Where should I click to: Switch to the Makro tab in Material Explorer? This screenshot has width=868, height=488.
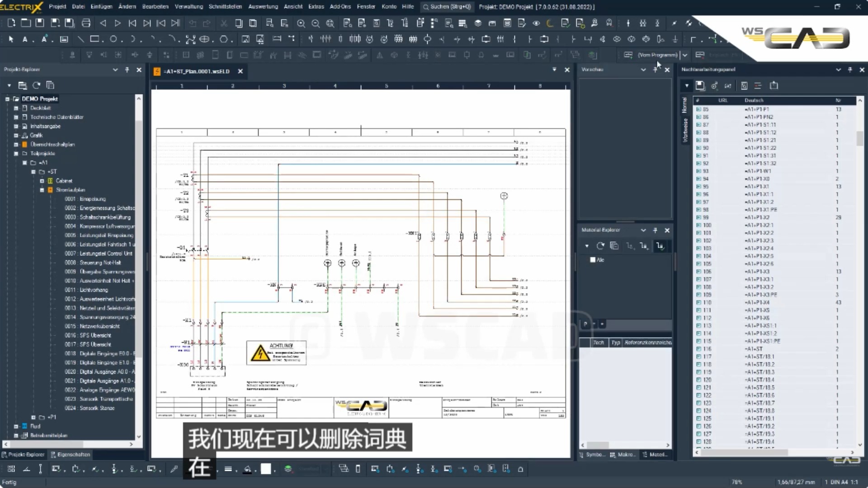point(623,455)
